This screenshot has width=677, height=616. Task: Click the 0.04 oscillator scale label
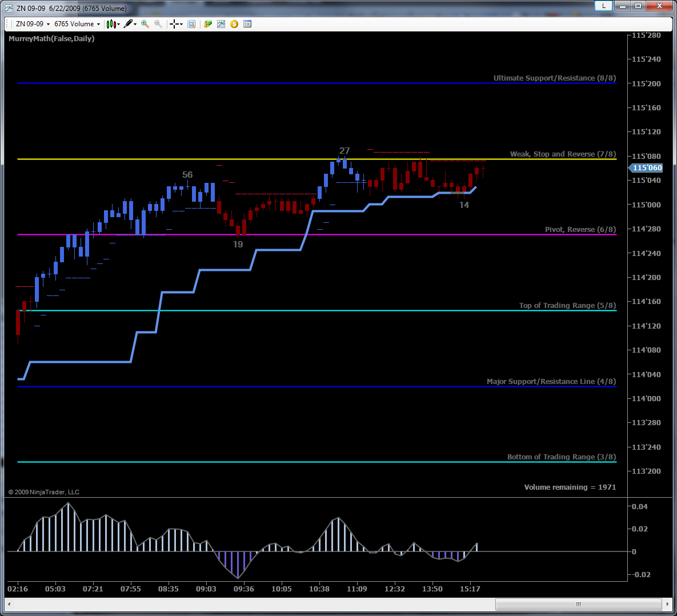tap(640, 507)
